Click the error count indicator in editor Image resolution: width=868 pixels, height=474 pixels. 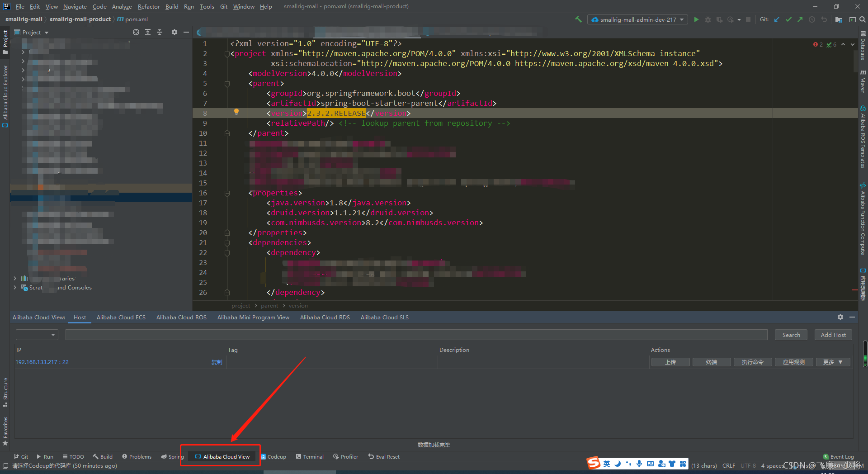818,44
